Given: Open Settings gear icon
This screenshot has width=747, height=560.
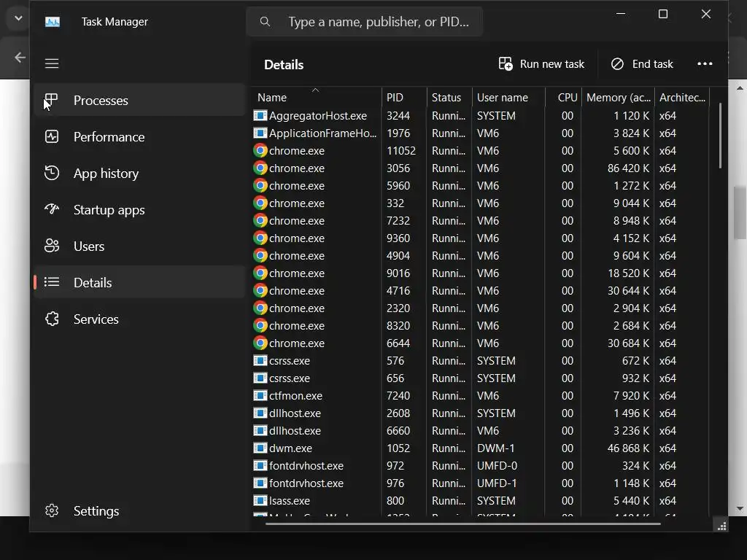Looking at the screenshot, I should [51, 510].
